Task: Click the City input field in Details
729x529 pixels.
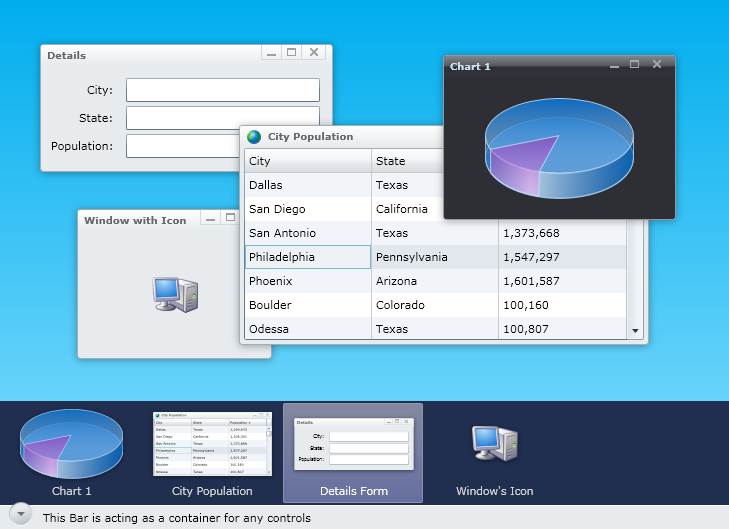Action: tap(223, 90)
